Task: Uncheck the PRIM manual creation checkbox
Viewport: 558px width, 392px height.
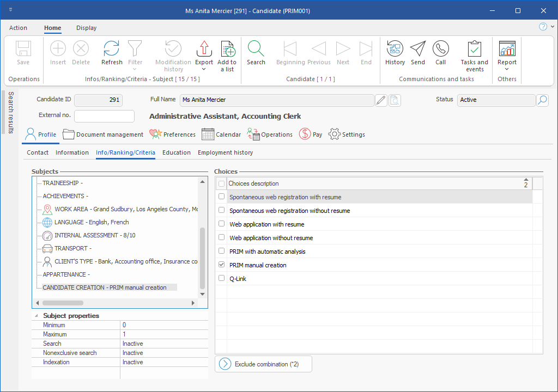Action: tap(221, 265)
